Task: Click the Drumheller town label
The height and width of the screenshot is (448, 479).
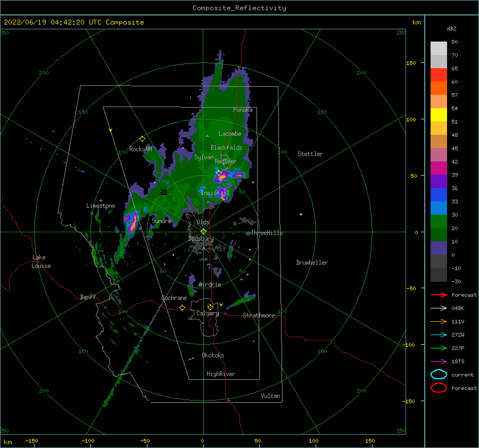Action: 312,263
